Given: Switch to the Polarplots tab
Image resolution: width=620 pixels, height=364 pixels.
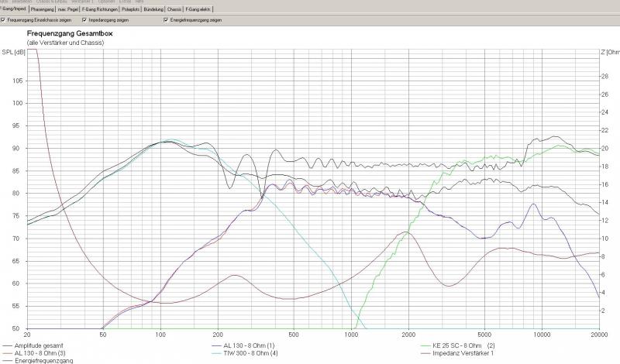Looking at the screenshot, I should pos(153,9).
